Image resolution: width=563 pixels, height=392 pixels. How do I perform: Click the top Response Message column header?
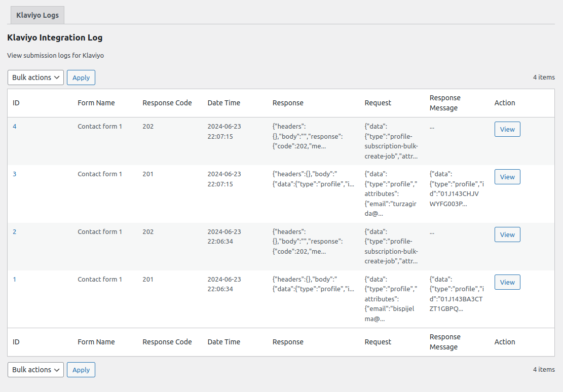coord(445,103)
